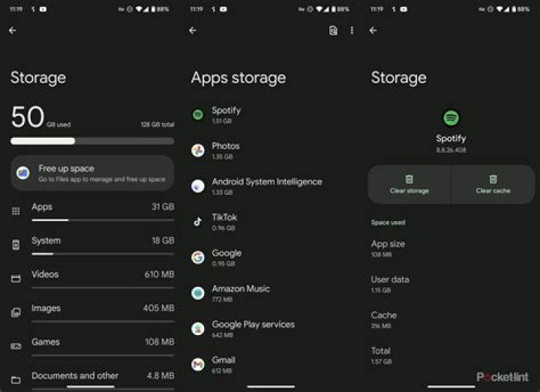The width and height of the screenshot is (540, 392).
Task: Open Android System Intelligence storage entry
Action: (x=266, y=186)
